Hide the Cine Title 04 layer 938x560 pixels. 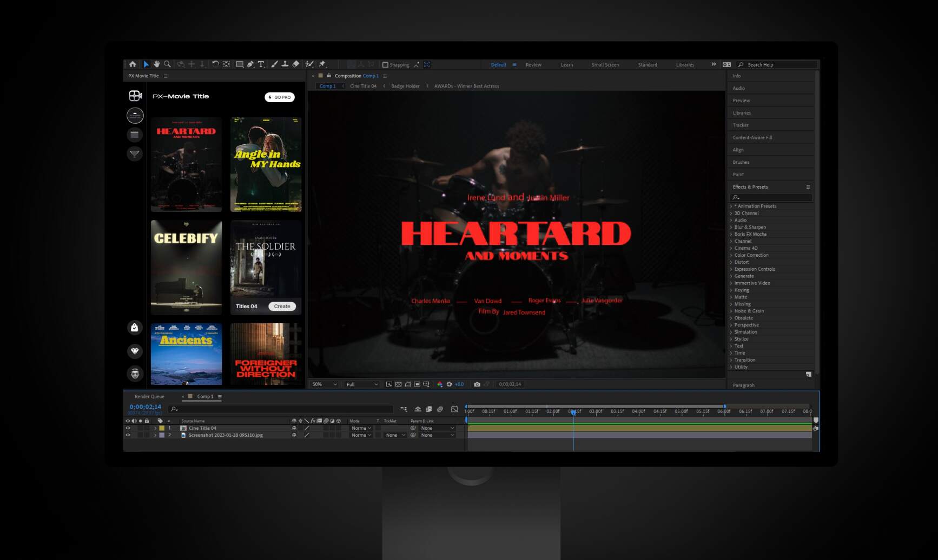[128, 428]
